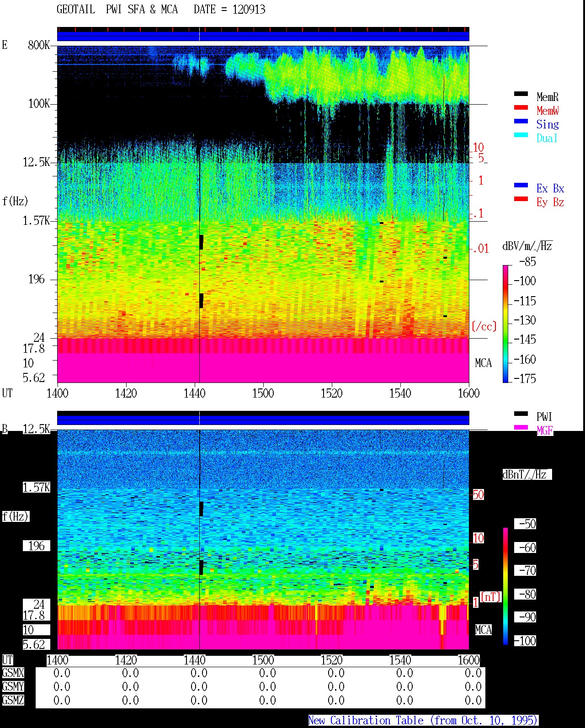Click the blue Ex Bx legend swatch
The width and height of the screenshot is (585, 728).
[x=521, y=185]
